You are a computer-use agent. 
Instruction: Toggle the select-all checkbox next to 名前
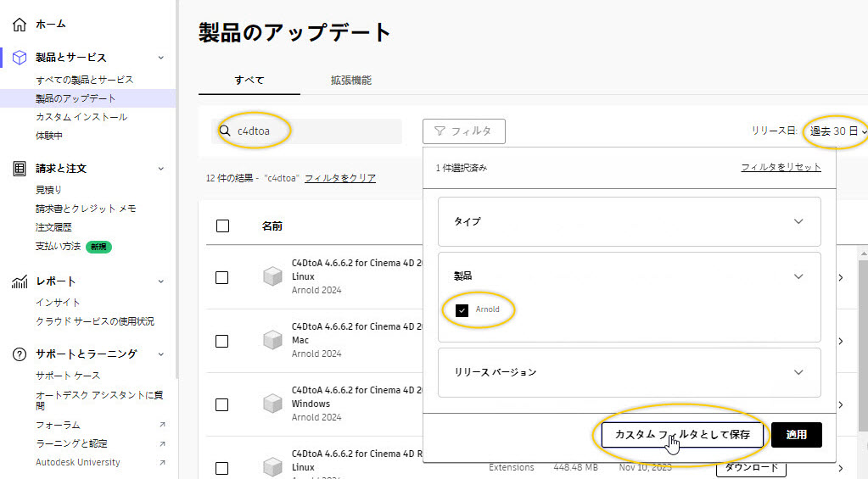click(x=222, y=226)
